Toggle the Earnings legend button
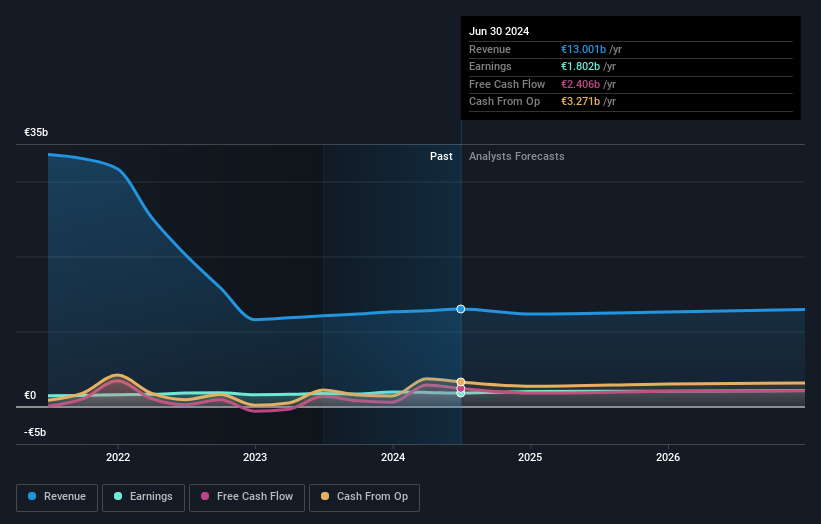 (x=143, y=497)
